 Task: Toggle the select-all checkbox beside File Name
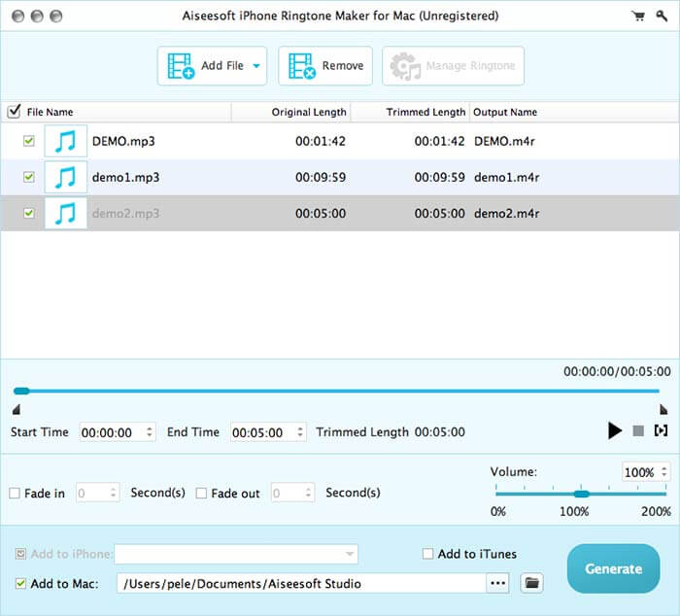tap(14, 112)
